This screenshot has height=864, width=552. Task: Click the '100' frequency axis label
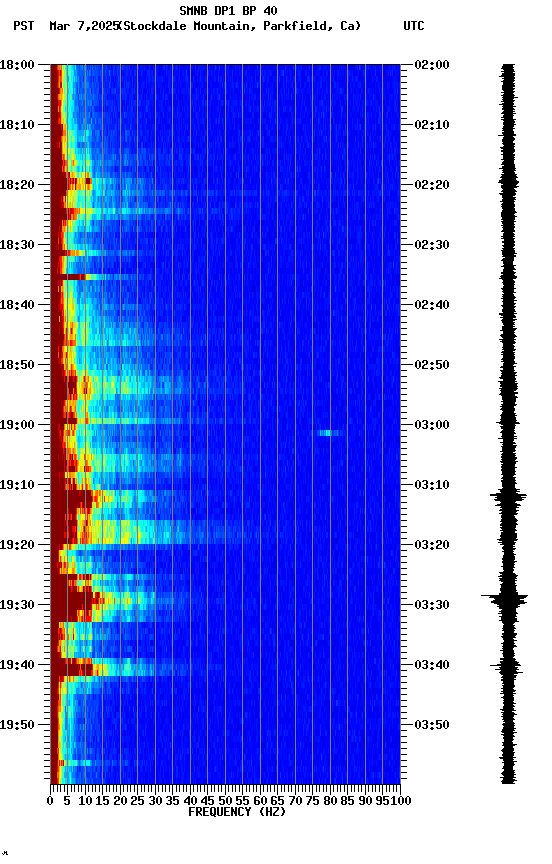pos(401,801)
